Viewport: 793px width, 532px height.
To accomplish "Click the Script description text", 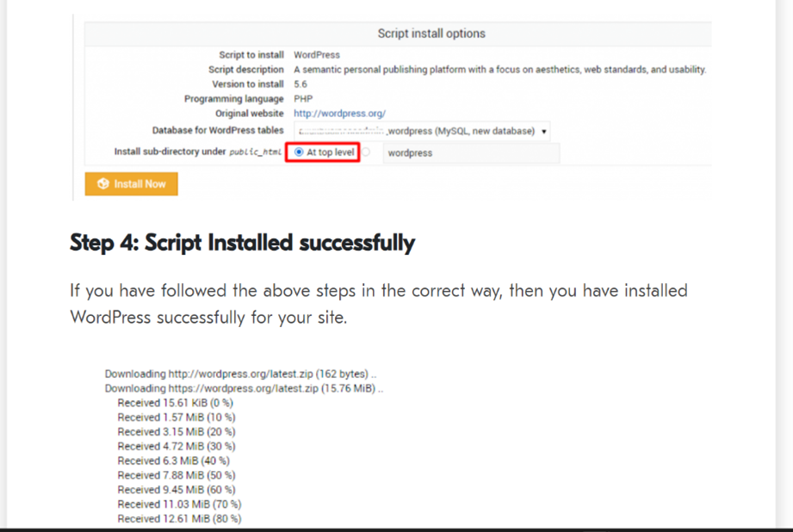I will [499, 70].
